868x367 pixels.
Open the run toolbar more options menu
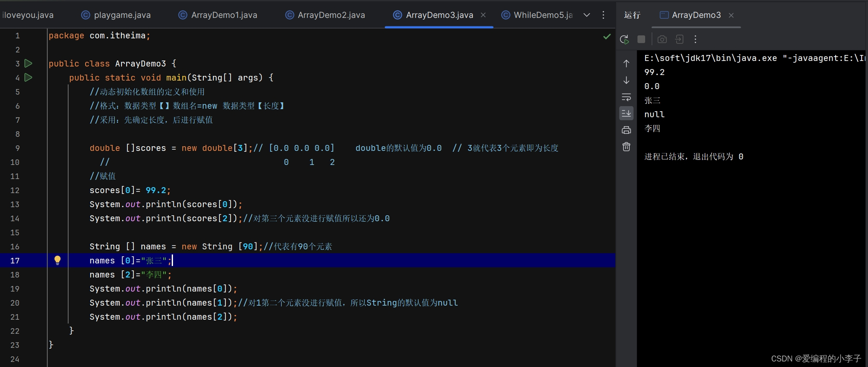pyautogui.click(x=695, y=39)
